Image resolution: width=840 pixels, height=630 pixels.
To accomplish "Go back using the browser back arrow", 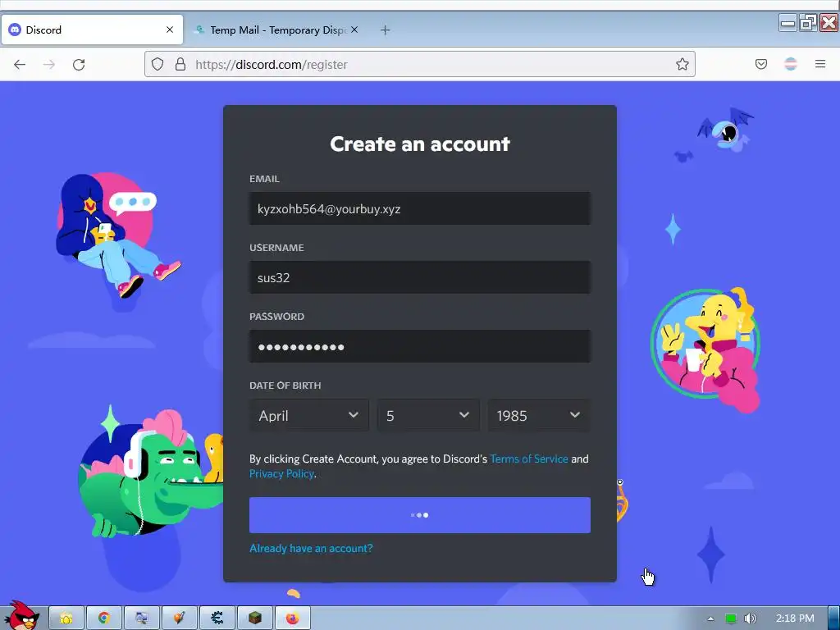I will [20, 65].
